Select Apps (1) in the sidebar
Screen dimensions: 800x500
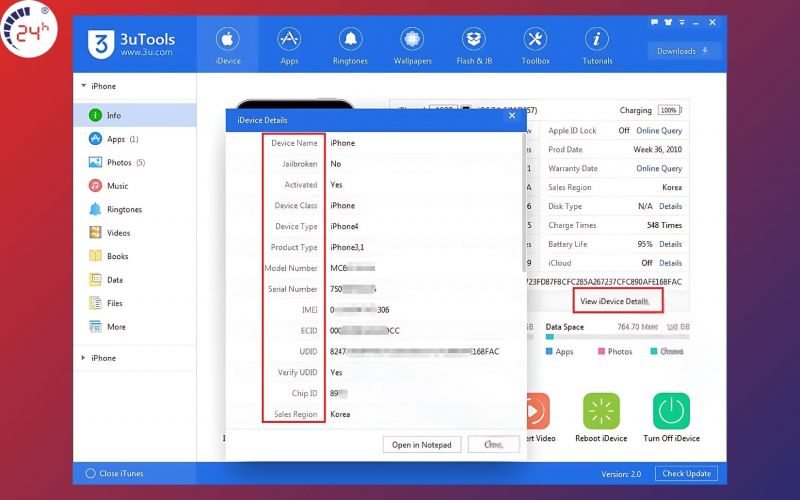[135, 139]
